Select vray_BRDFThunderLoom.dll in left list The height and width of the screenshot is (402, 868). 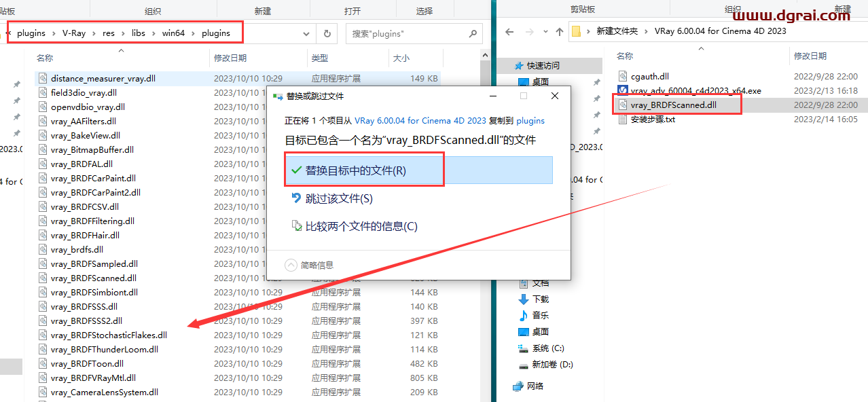[x=104, y=349]
